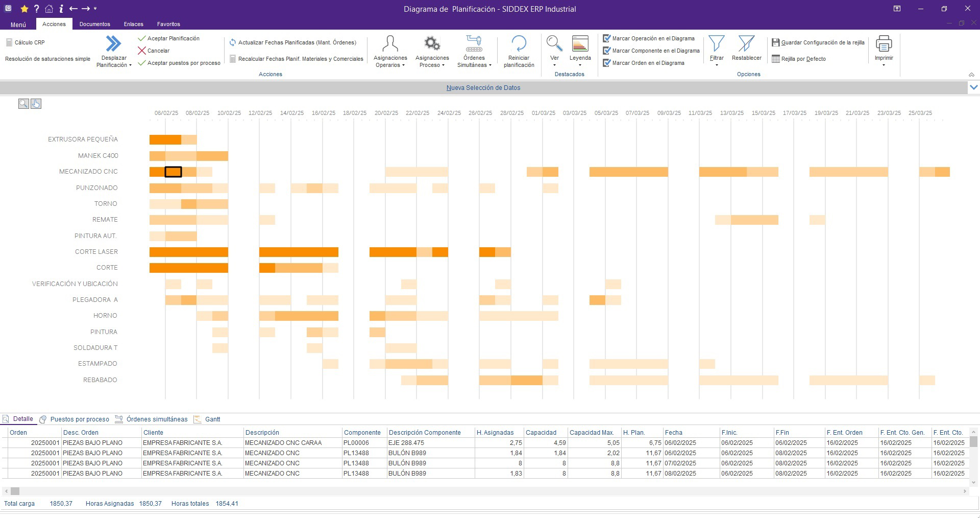Open the Leyenda legend icon
Viewport: 980px width, 518px height.
[x=580, y=44]
